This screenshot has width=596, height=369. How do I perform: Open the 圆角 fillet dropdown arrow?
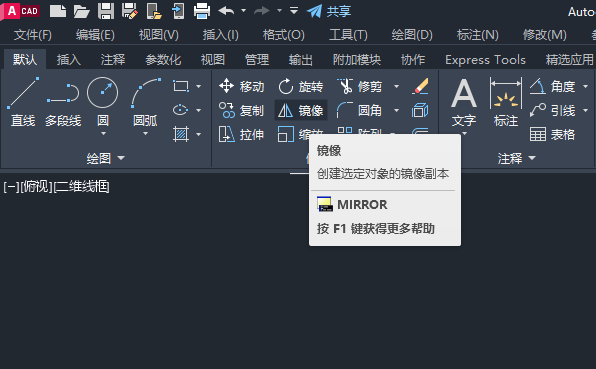(x=396, y=111)
